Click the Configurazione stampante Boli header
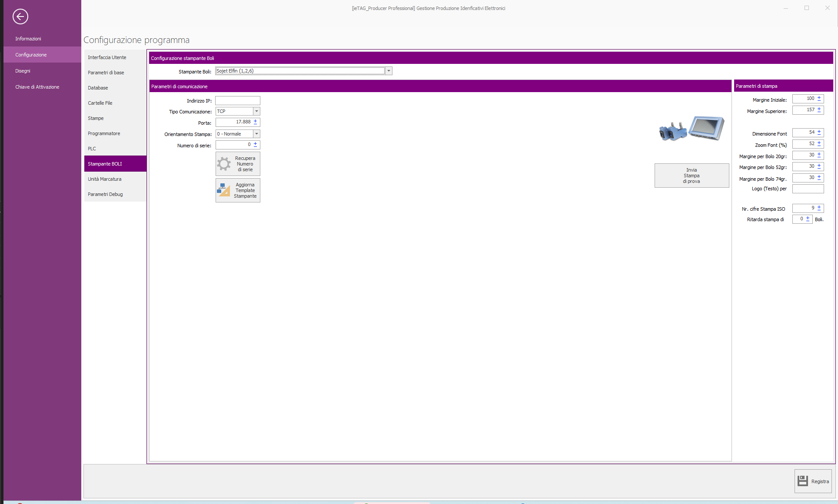The image size is (838, 504). coord(491,58)
